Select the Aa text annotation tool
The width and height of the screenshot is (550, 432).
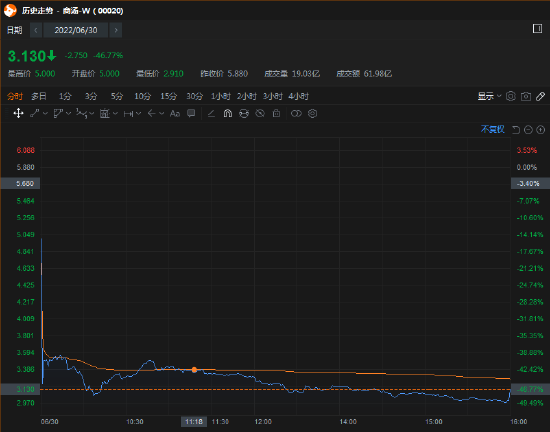click(x=175, y=113)
